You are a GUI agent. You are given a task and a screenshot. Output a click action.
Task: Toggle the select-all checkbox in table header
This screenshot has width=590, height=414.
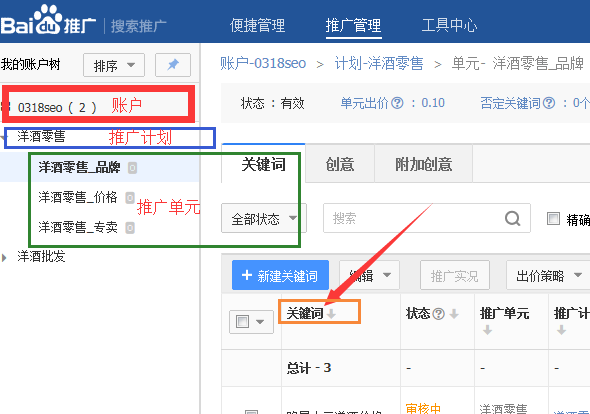242,321
